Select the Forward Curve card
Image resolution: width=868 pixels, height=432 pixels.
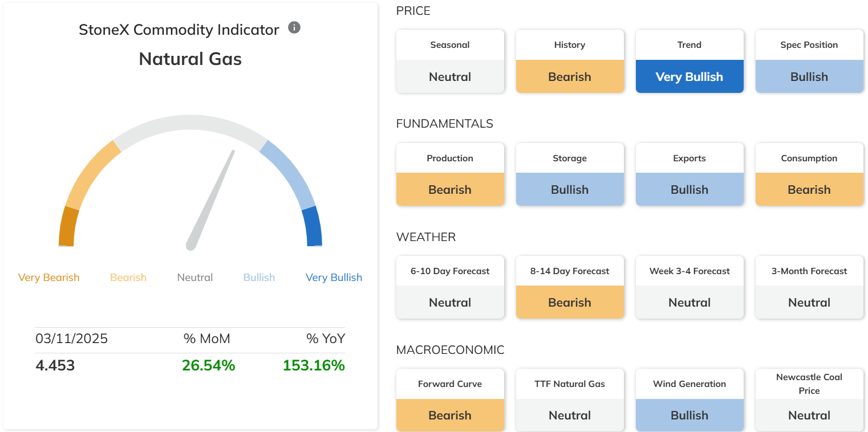tap(450, 400)
